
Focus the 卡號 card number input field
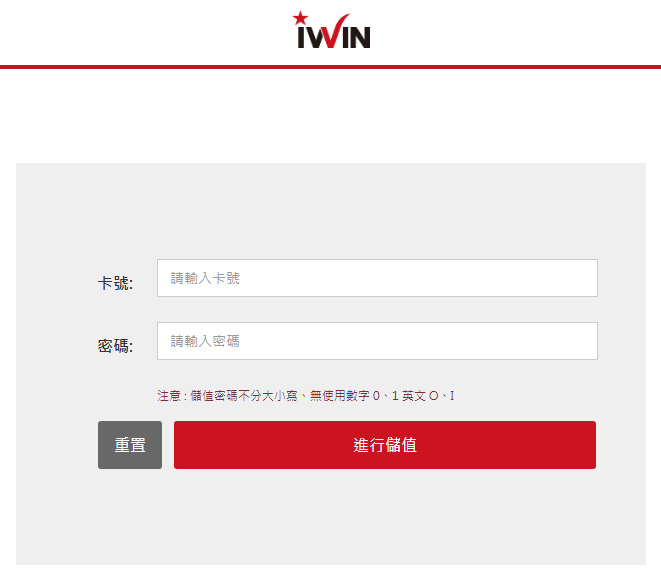[x=377, y=278]
